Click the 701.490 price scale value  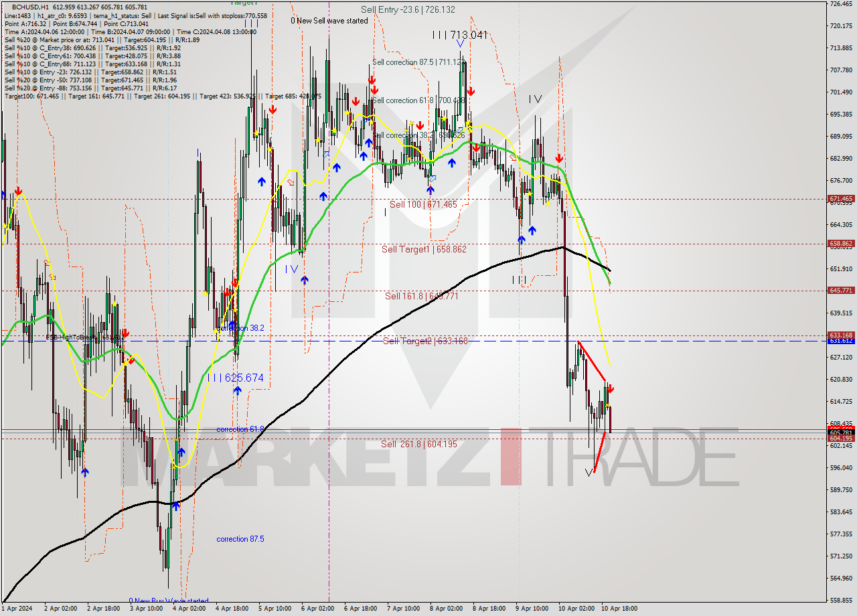click(x=841, y=92)
